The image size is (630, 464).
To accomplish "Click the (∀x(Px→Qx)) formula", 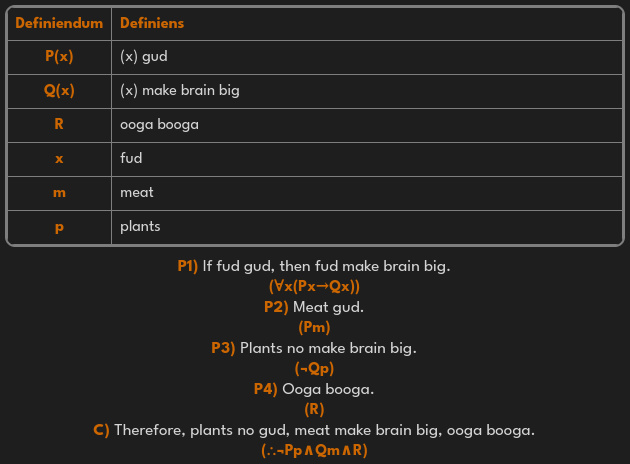I will click(314, 286).
